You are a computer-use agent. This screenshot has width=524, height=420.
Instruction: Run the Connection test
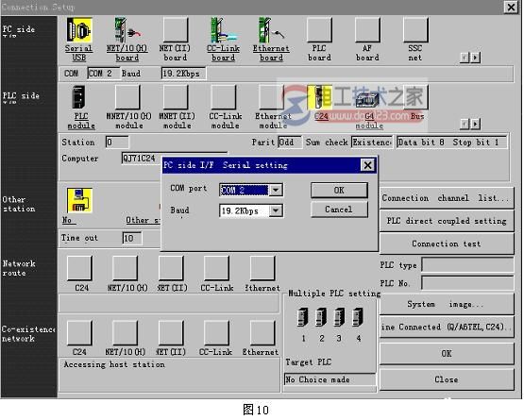click(x=447, y=244)
